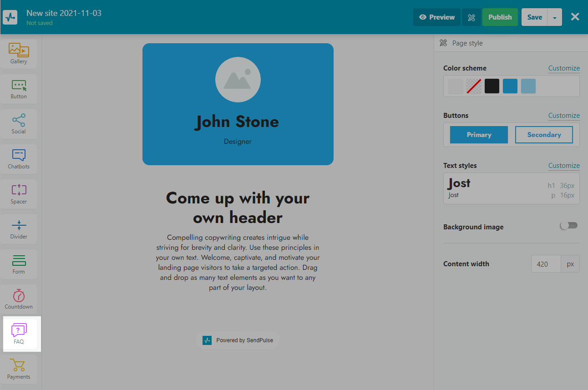The image size is (588, 390).
Task: Click Customize link for Buttons
Action: [x=564, y=116]
